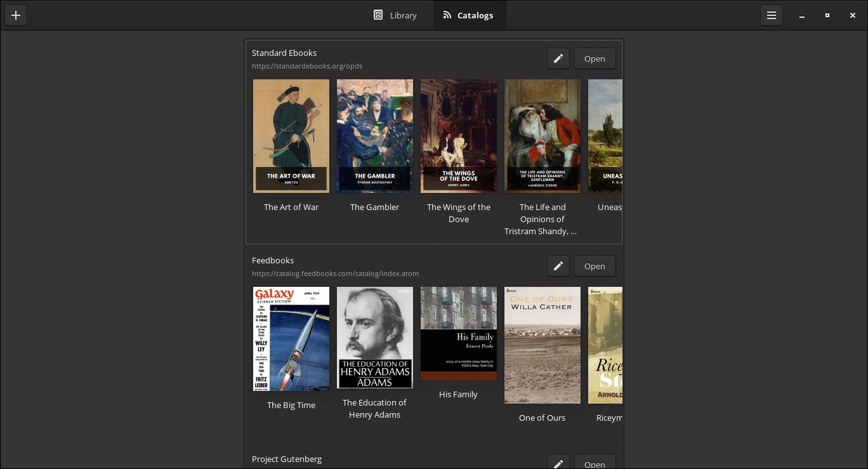This screenshot has width=868, height=469.
Task: Click the plus add button
Action: [16, 15]
